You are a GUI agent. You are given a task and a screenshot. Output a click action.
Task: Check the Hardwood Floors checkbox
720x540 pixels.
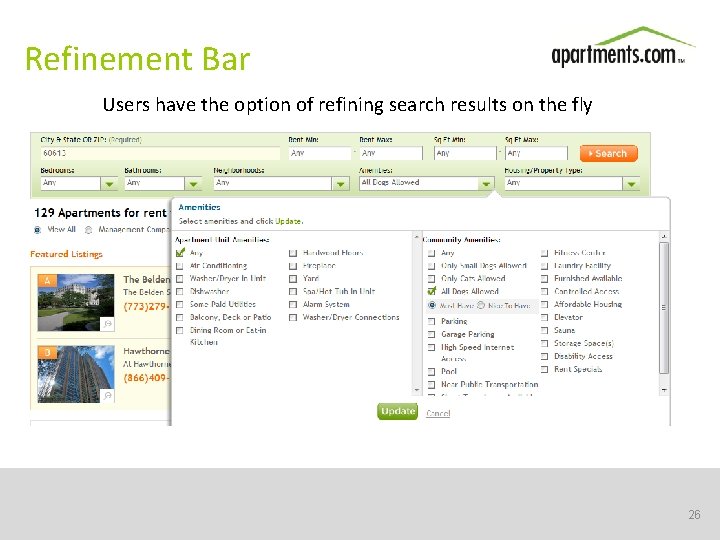click(x=293, y=253)
